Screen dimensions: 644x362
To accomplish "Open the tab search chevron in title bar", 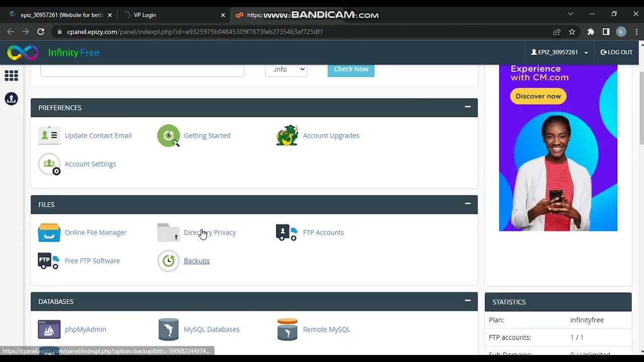I will click(x=571, y=14).
